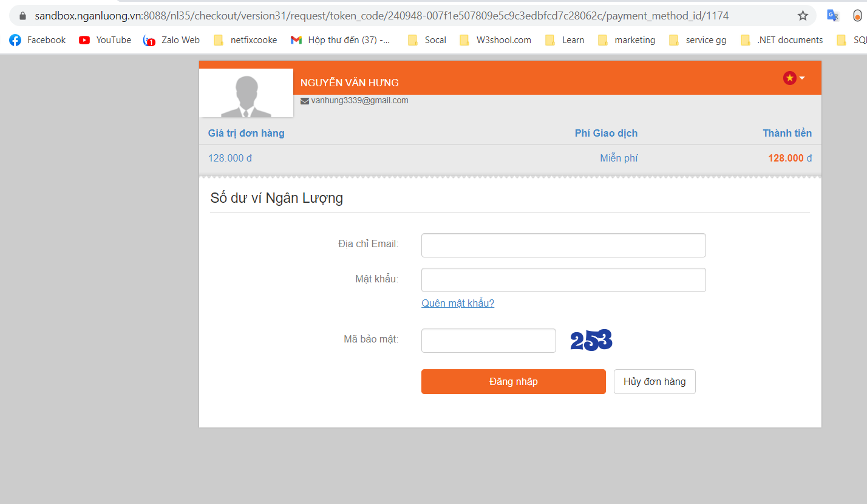The height and width of the screenshot is (504, 867).
Task: Click the Mật khẩu password field
Action: tap(563, 280)
